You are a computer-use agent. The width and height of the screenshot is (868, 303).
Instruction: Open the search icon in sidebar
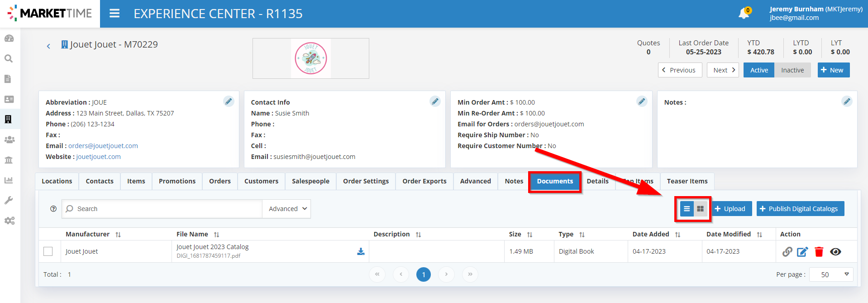(9, 58)
